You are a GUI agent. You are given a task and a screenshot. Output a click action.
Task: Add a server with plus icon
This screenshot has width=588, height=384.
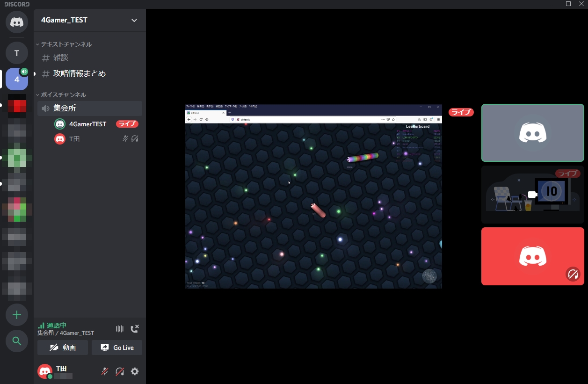pos(17,315)
